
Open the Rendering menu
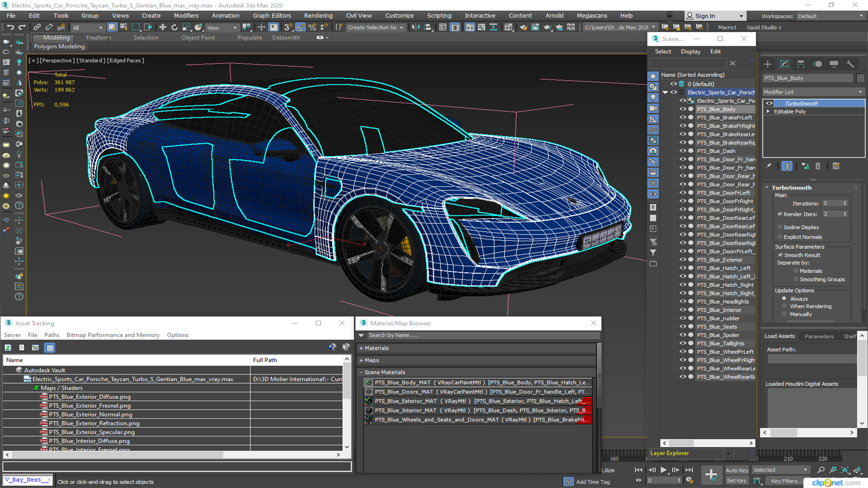pyautogui.click(x=318, y=16)
